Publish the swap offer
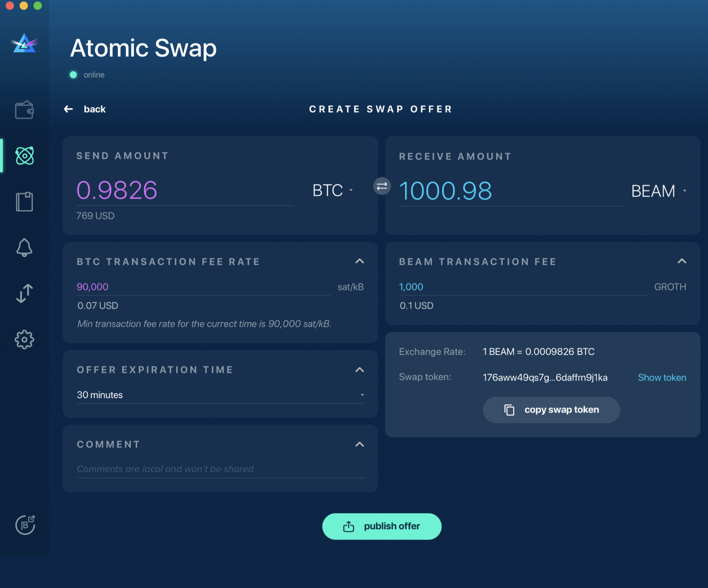The width and height of the screenshot is (708, 588). tap(381, 526)
